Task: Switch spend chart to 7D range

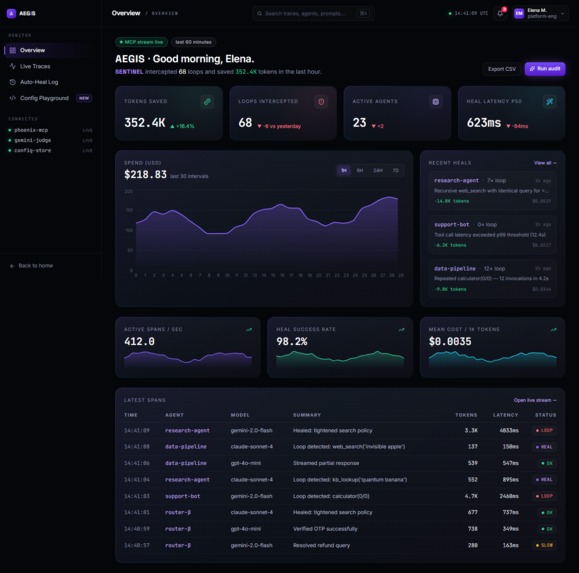Action: click(395, 170)
